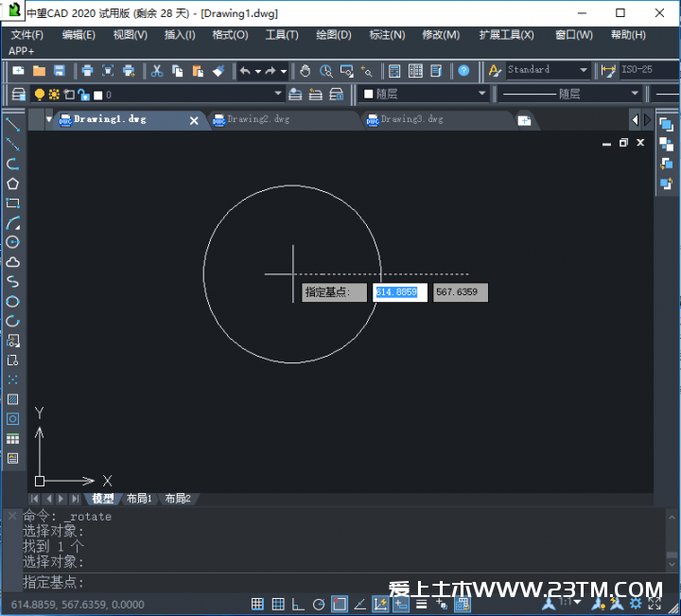Click the highlighted X coordinate input field
Viewport: 681px width, 616px height.
coord(400,292)
